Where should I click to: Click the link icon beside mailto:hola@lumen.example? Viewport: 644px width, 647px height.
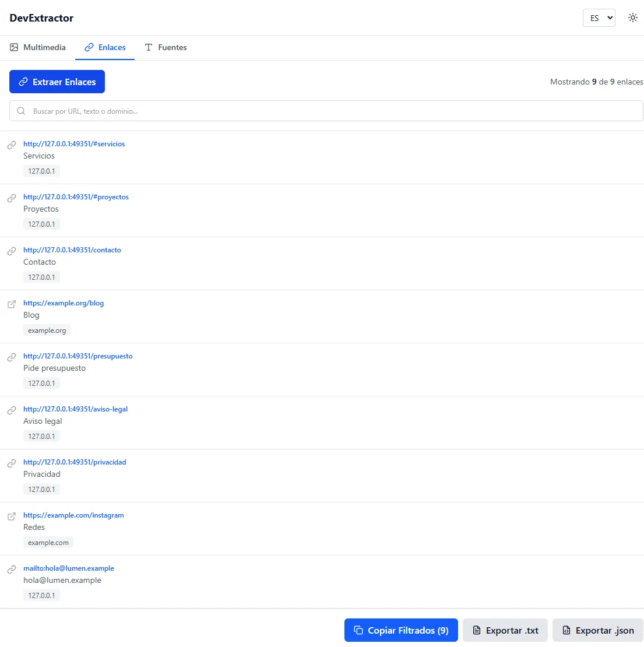(x=12, y=569)
